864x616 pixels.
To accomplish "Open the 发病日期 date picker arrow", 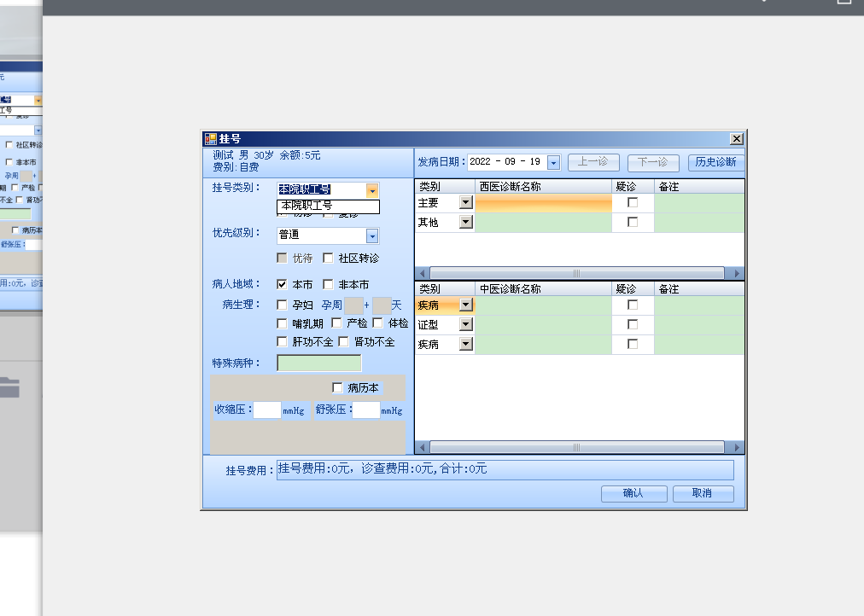I will [554, 162].
